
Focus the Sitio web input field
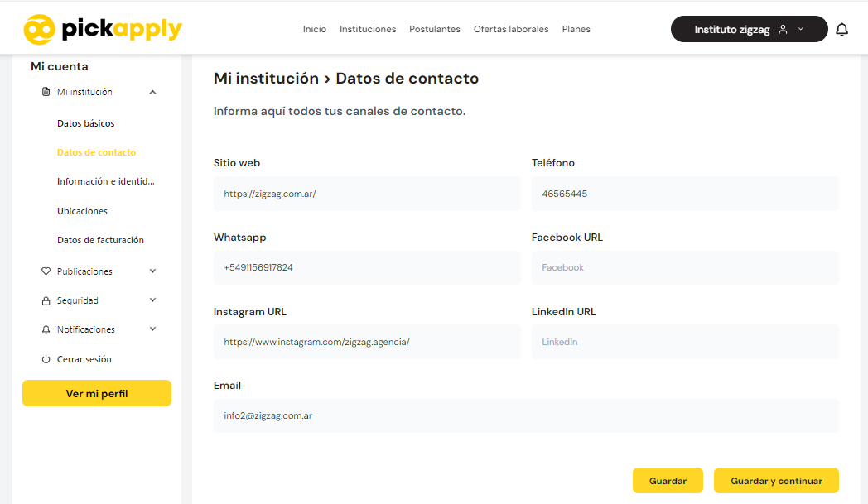[x=367, y=194]
